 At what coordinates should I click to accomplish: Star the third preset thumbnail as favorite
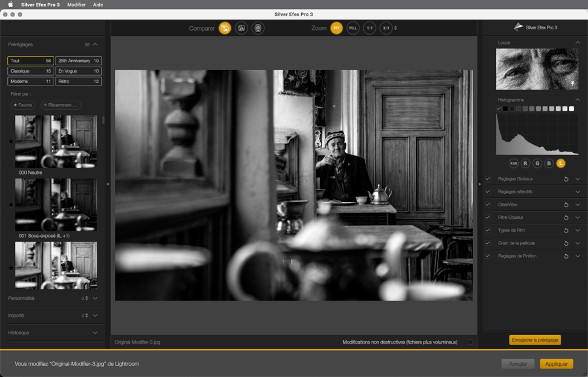click(x=11, y=268)
